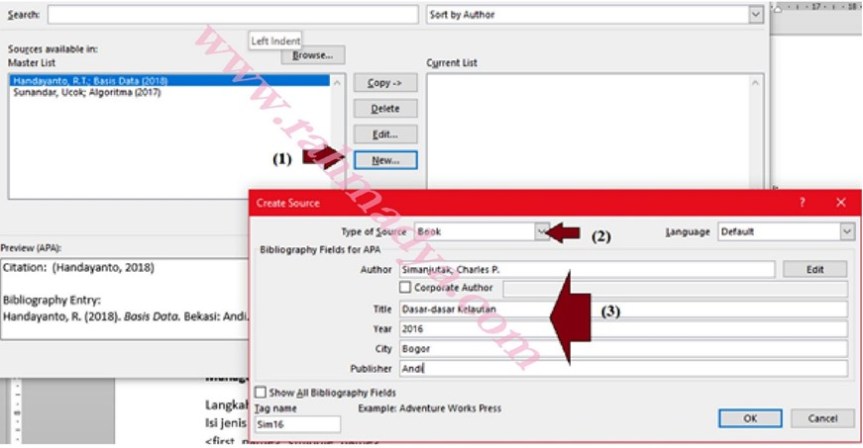The image size is (863, 448).
Task: Click the Delete source button
Action: [x=385, y=108]
